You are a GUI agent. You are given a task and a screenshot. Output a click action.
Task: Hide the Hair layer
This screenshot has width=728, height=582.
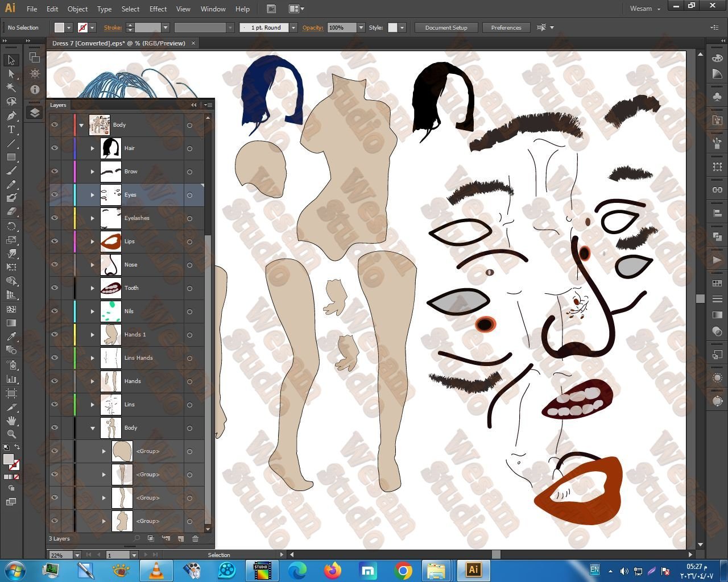(55, 148)
